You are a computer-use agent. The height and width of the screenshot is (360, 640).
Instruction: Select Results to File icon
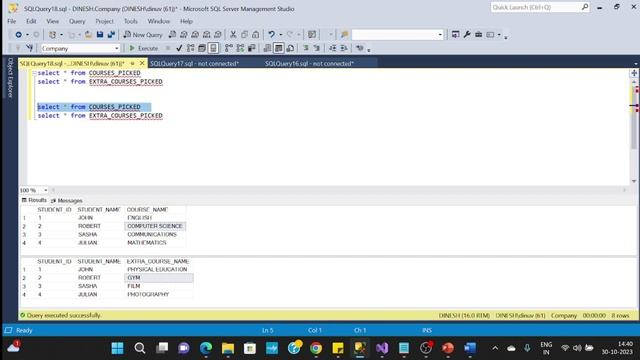pos(290,48)
